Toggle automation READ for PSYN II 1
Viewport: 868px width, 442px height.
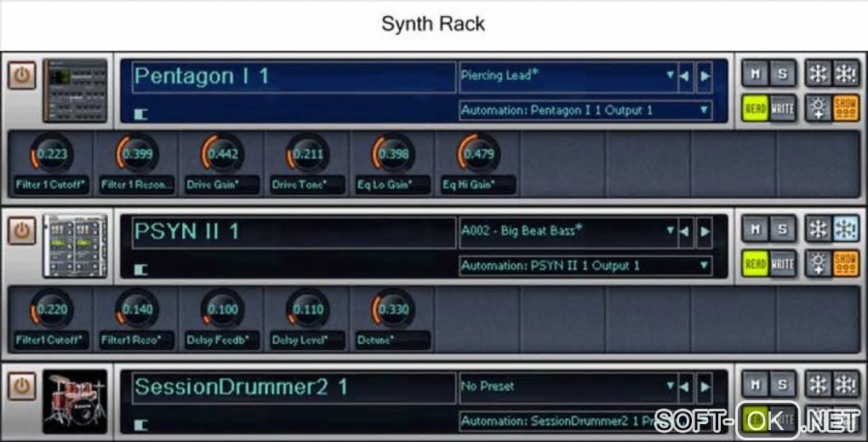[755, 264]
